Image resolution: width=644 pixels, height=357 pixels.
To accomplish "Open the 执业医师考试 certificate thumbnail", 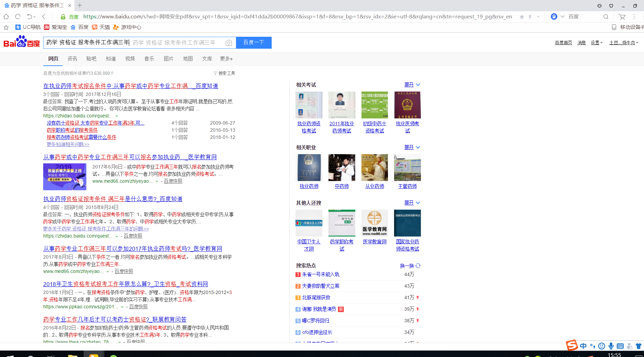I will coord(407,105).
